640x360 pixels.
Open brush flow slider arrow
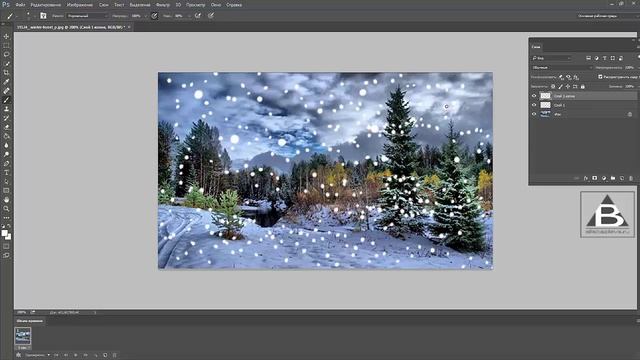[189, 16]
